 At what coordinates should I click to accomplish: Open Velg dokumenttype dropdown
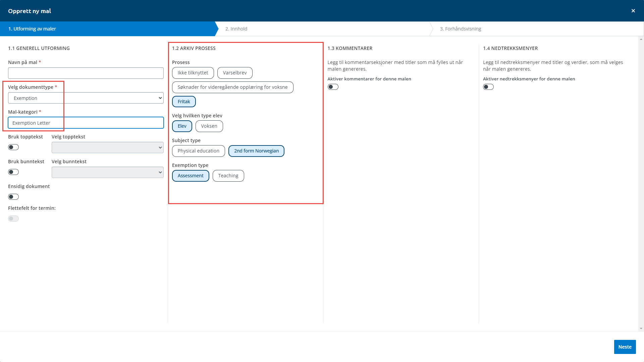pos(86,98)
